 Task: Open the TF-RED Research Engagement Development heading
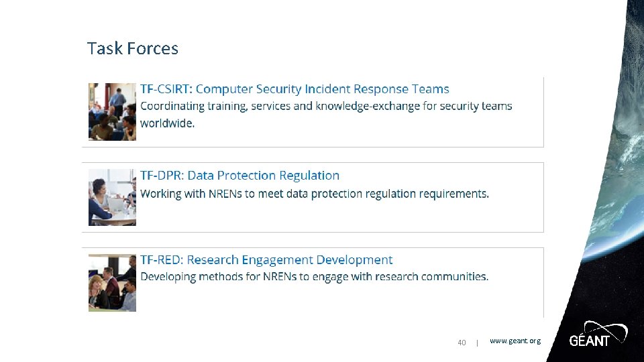pos(266,260)
